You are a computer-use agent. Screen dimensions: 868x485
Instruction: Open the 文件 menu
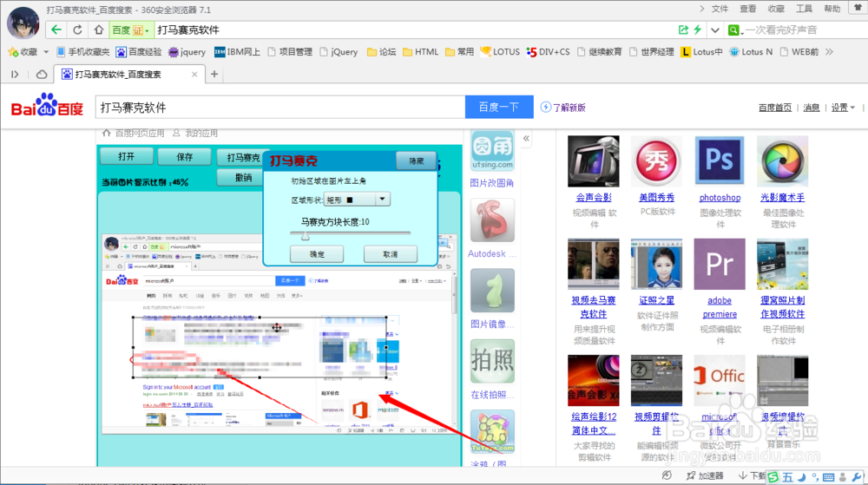pyautogui.click(x=720, y=9)
